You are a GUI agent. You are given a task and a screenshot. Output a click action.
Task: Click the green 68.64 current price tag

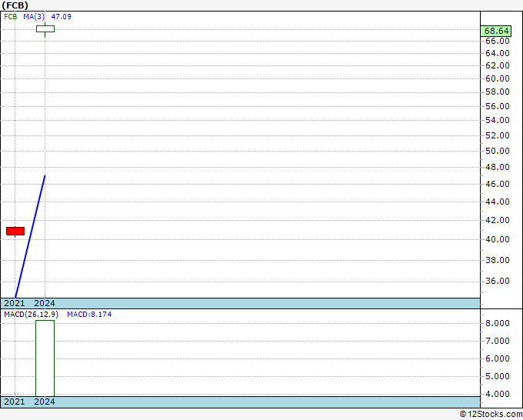point(496,31)
